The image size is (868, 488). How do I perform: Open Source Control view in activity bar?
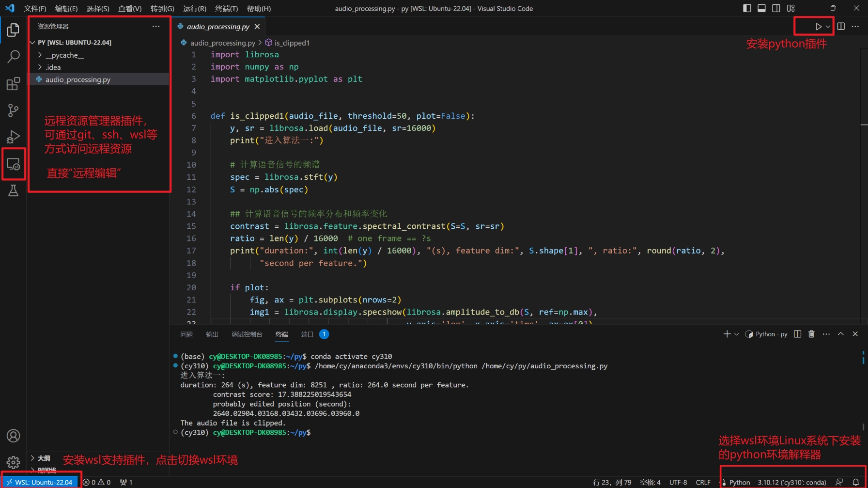coord(13,110)
